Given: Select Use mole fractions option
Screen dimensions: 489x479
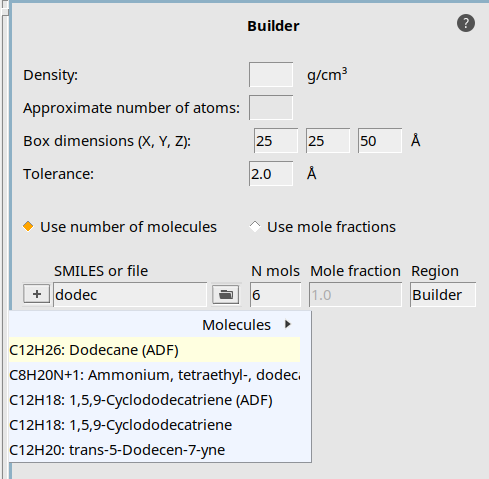Looking at the screenshot, I should click(323, 227).
